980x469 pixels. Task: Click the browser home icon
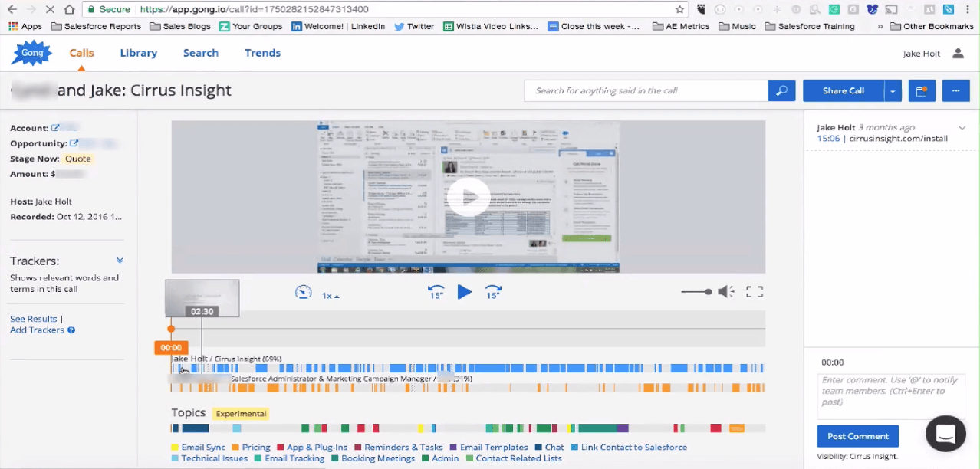pos(69,9)
